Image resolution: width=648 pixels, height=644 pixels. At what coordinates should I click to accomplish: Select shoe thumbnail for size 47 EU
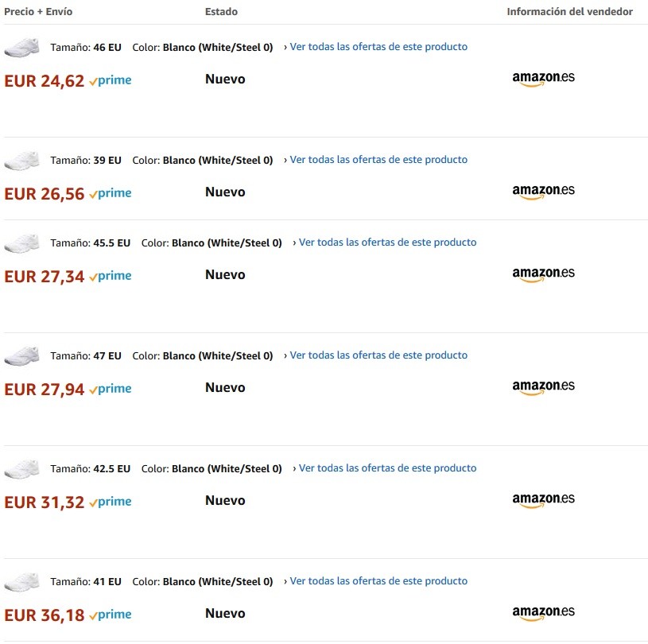21,355
